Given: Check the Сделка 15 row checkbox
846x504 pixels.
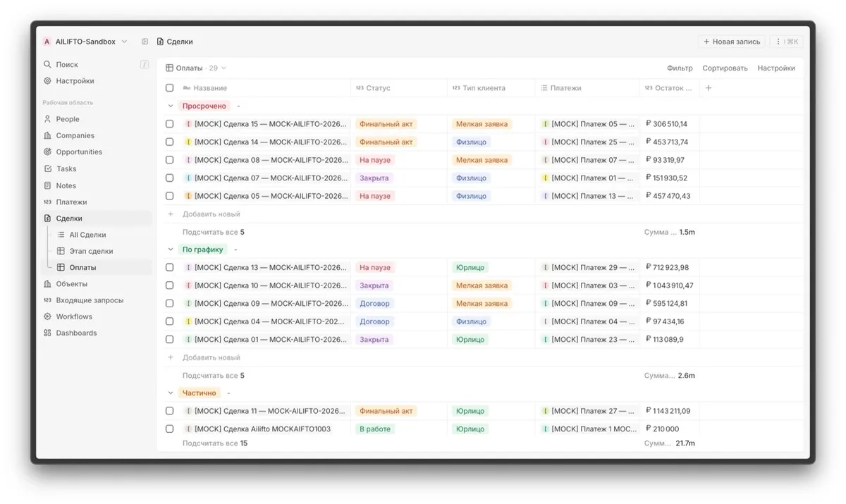Looking at the screenshot, I should [x=169, y=124].
